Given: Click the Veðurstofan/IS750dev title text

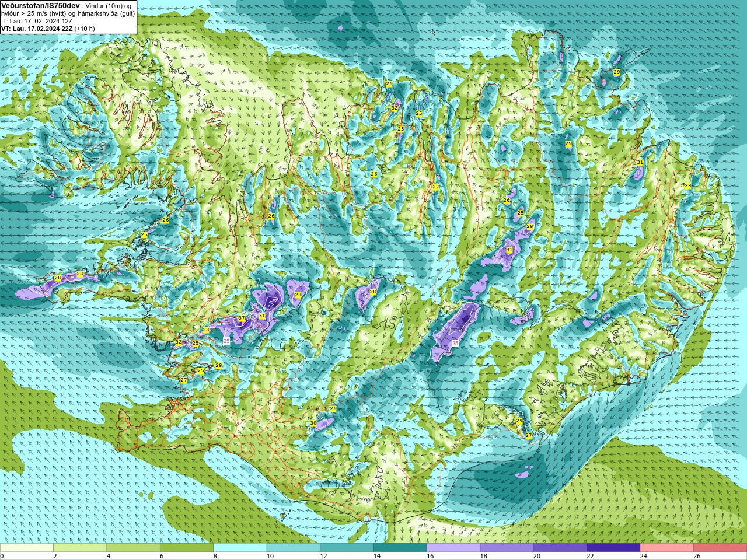Looking at the screenshot, I should click(x=40, y=5).
